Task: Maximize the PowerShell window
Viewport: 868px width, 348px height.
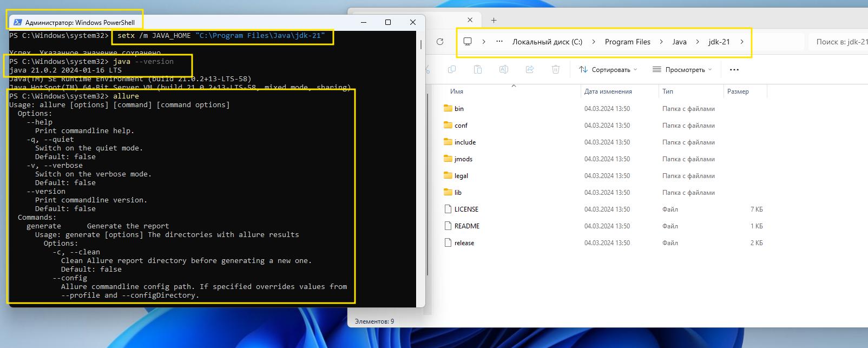Action: coord(388,22)
